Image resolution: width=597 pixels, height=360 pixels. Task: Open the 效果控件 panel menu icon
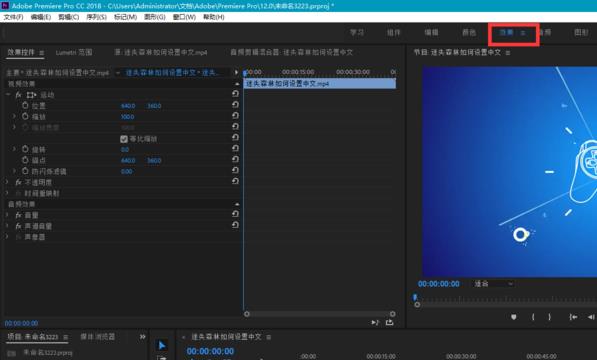pos(42,53)
